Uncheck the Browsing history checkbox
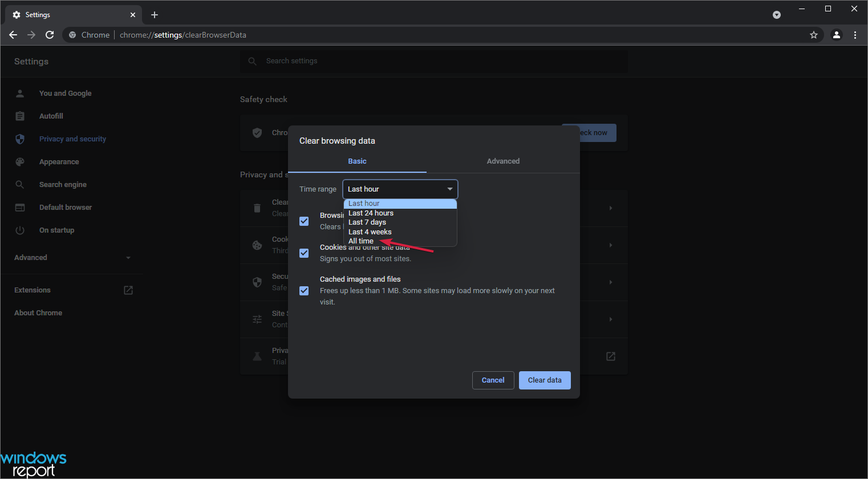868x479 pixels. coord(304,221)
